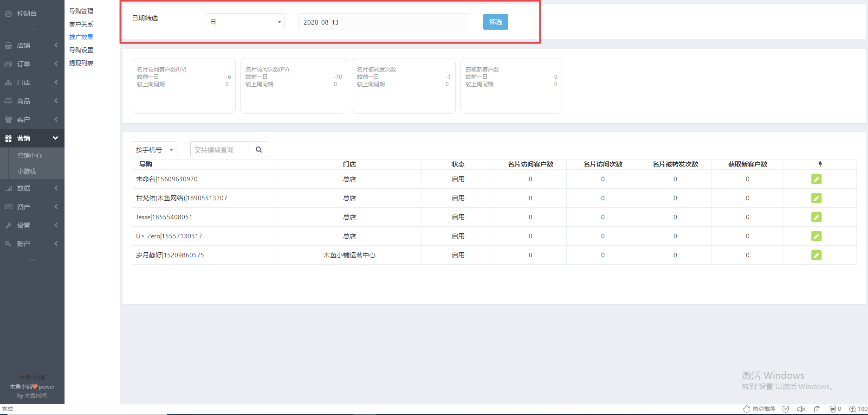
Task: Open the 日 date unit dropdown
Action: 245,22
